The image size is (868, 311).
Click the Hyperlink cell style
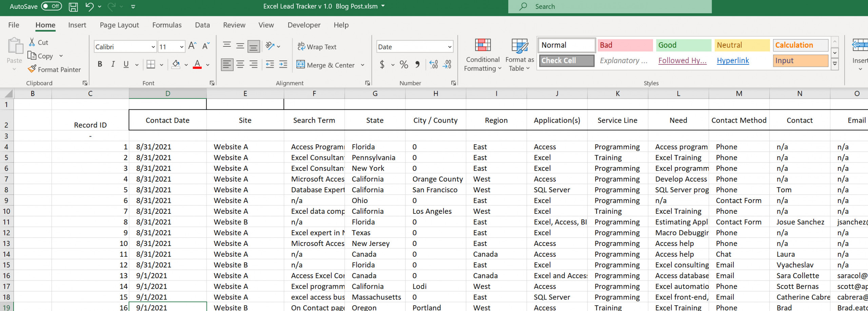coord(733,61)
